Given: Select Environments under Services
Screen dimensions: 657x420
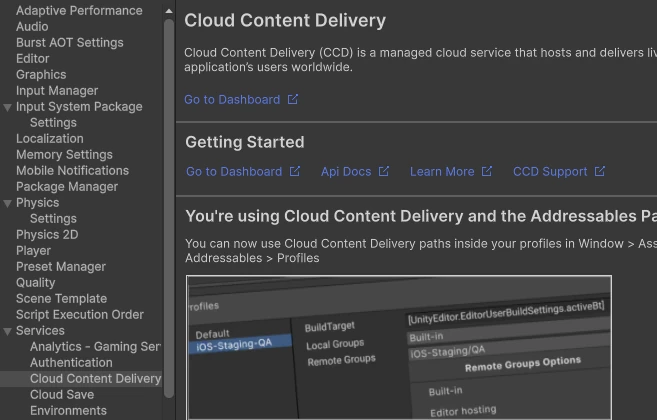Looking at the screenshot, I should (x=68, y=410).
